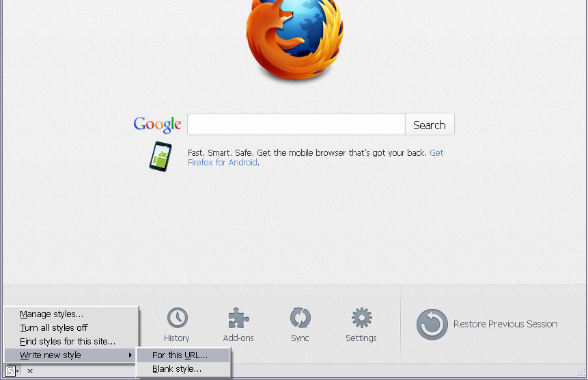The width and height of the screenshot is (588, 380).
Task: Focus the Google search input field
Action: 296,124
